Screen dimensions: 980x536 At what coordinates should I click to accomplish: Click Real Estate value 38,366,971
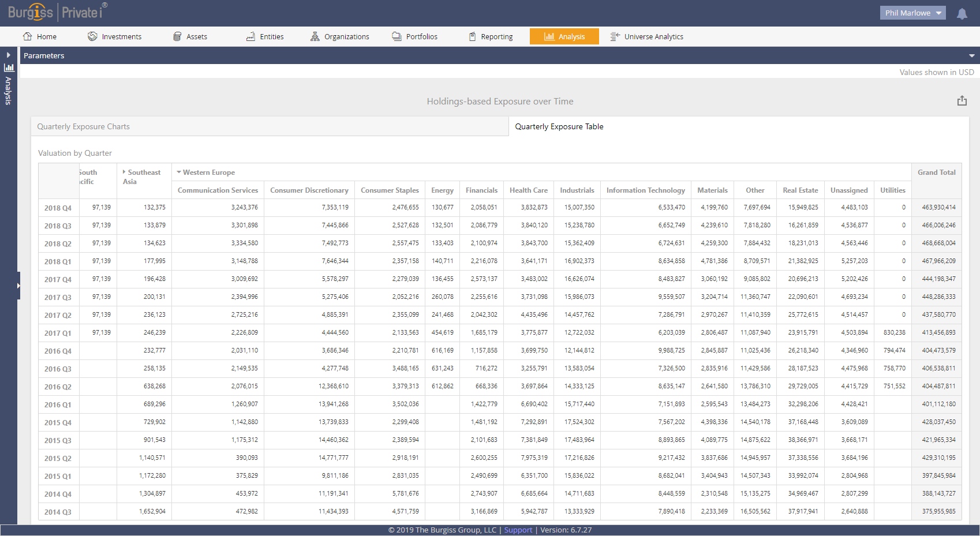click(803, 440)
